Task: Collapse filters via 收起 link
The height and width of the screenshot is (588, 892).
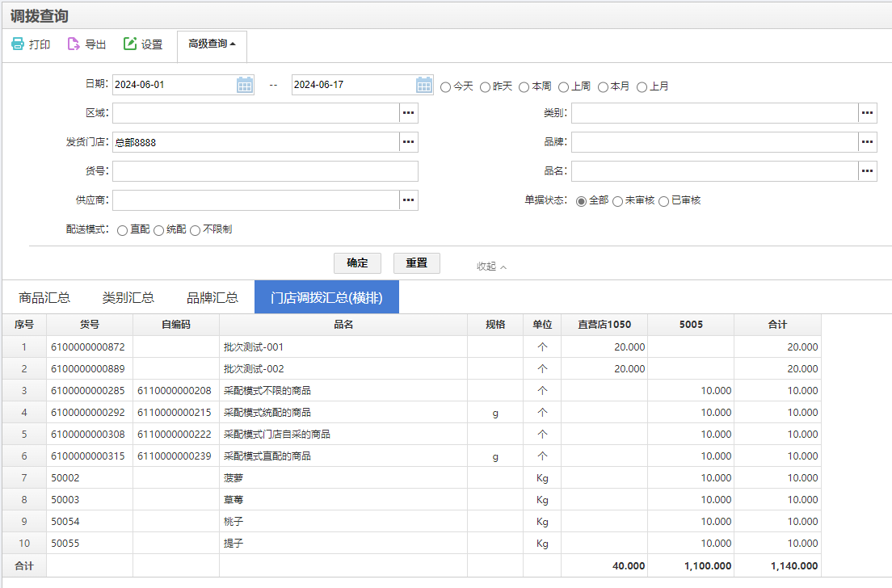Action: (491, 267)
